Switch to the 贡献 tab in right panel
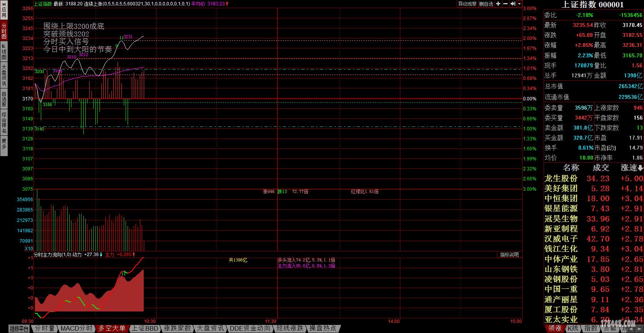This screenshot has width=644, height=333. click(609, 328)
